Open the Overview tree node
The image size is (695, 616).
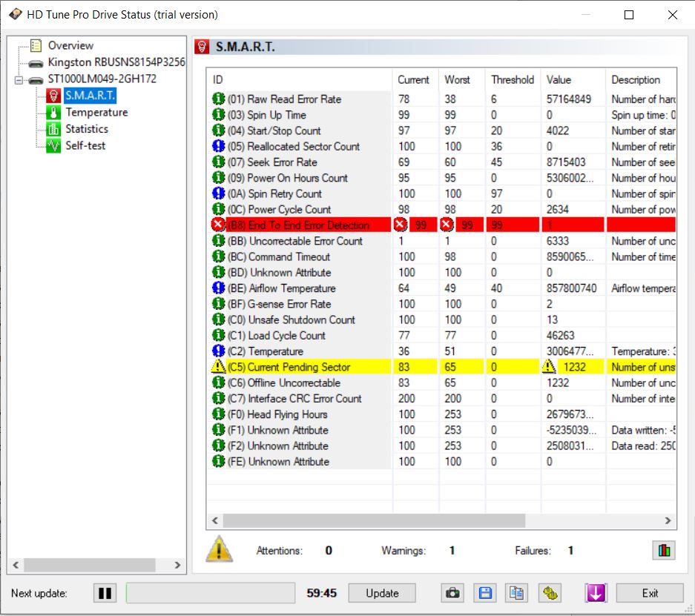[x=70, y=45]
